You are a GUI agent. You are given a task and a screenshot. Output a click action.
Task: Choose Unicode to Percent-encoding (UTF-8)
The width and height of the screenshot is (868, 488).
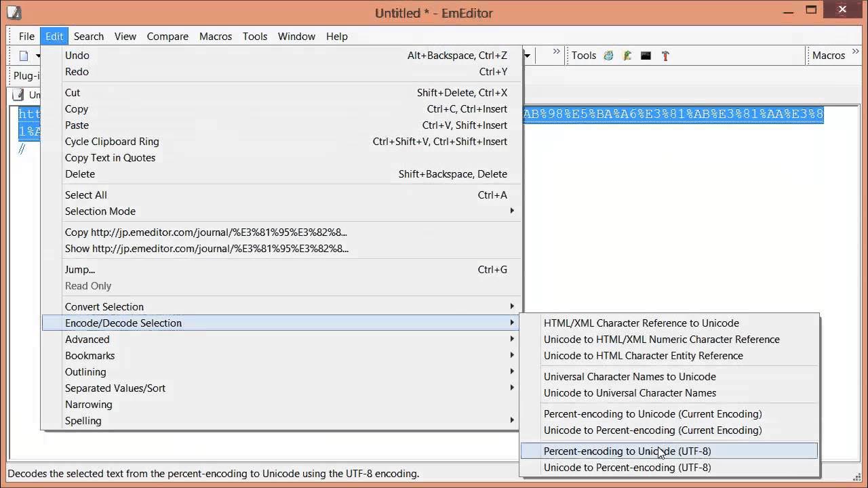669,468
